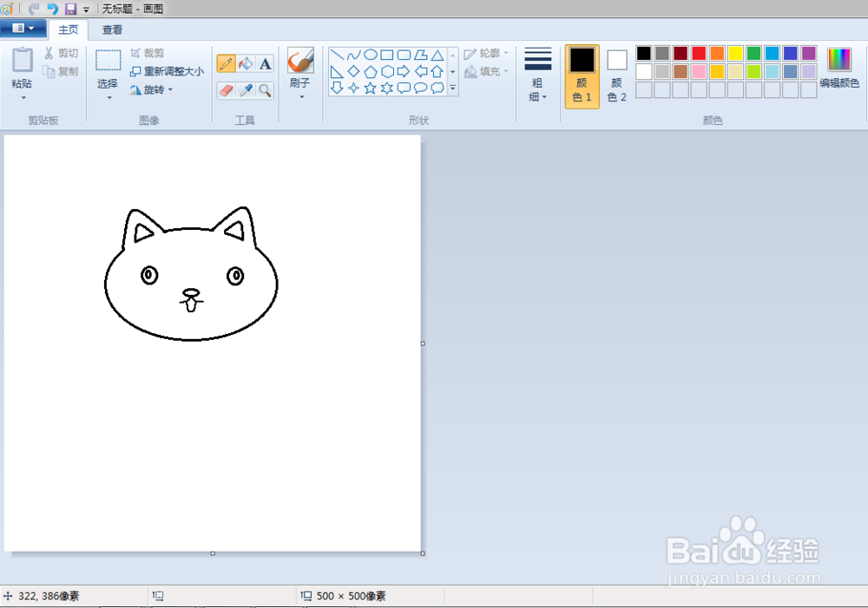This screenshot has width=868, height=608.
Task: Click the rectangular selection tool
Action: tap(108, 61)
